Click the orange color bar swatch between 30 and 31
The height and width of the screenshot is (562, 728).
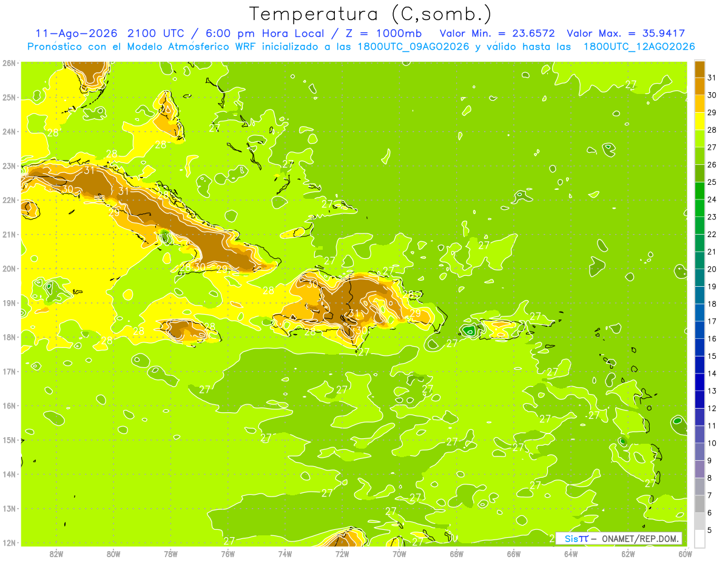(x=699, y=87)
